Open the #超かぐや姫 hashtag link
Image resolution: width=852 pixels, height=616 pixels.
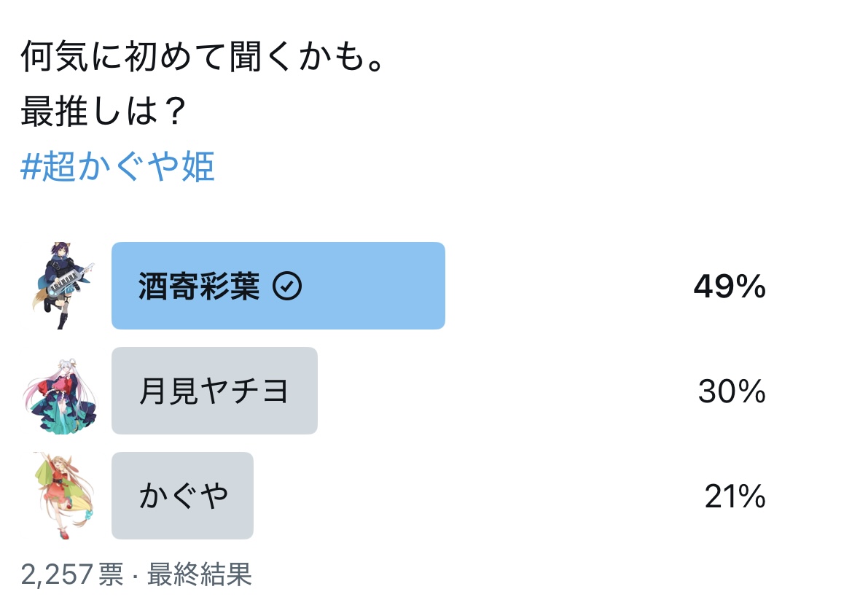[x=117, y=165]
